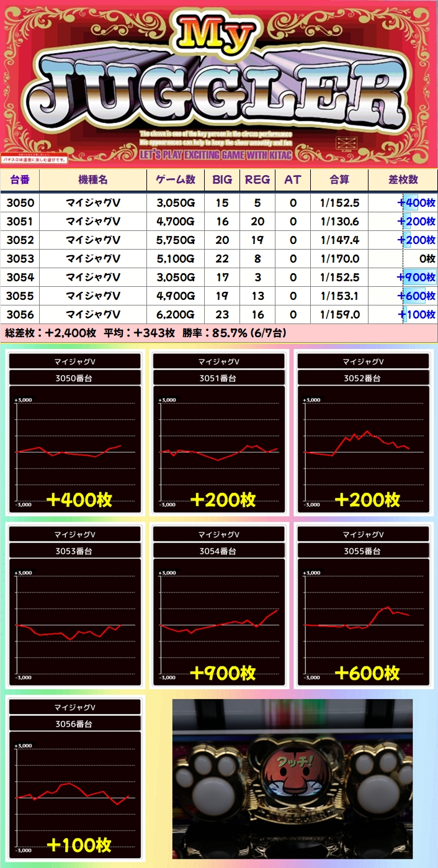
Task: Click the 0枚 difference for machine 3053
Action: [403, 259]
